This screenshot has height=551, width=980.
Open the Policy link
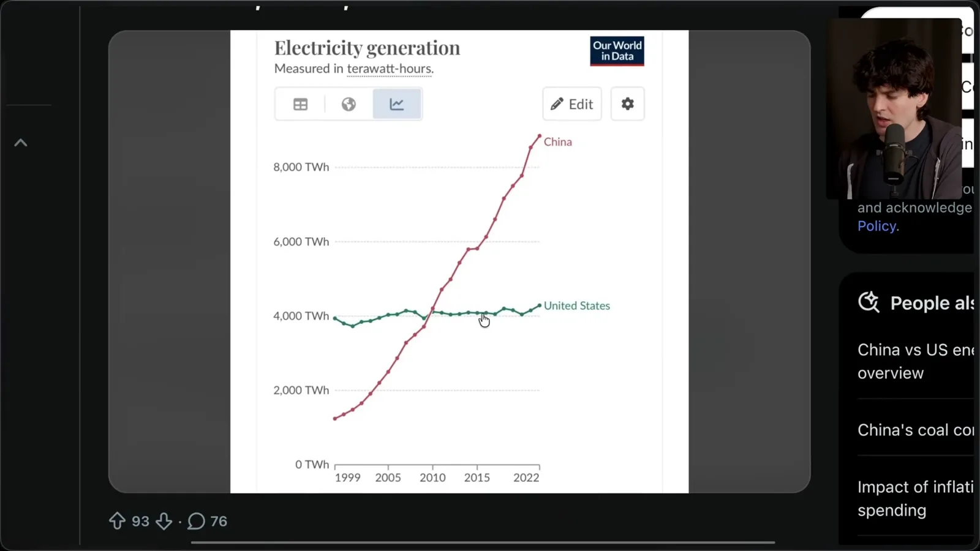coord(877,226)
